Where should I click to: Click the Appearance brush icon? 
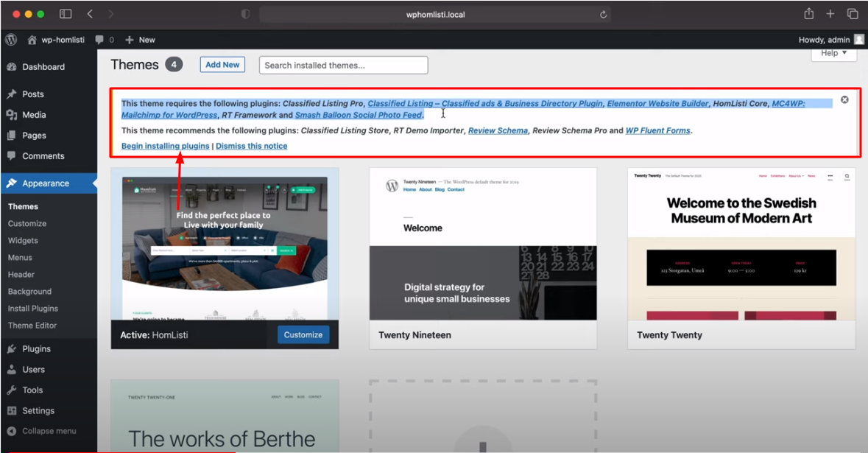tap(12, 183)
